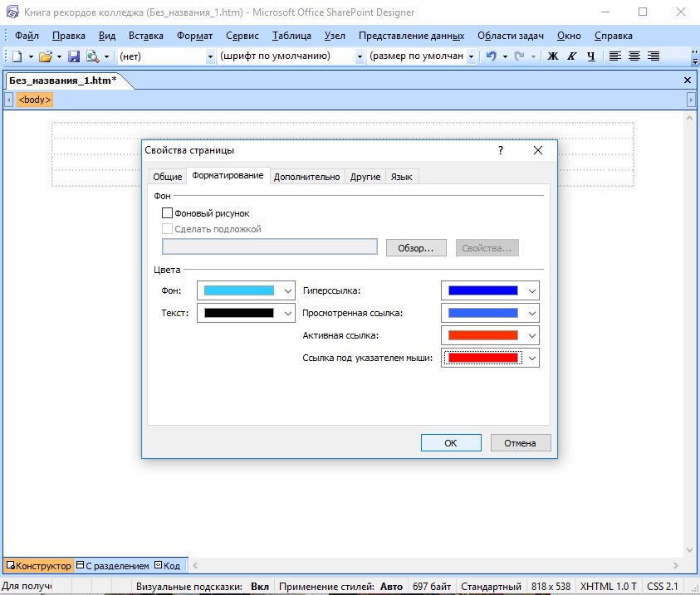Select the <body> tag in quick tag selector

point(35,100)
